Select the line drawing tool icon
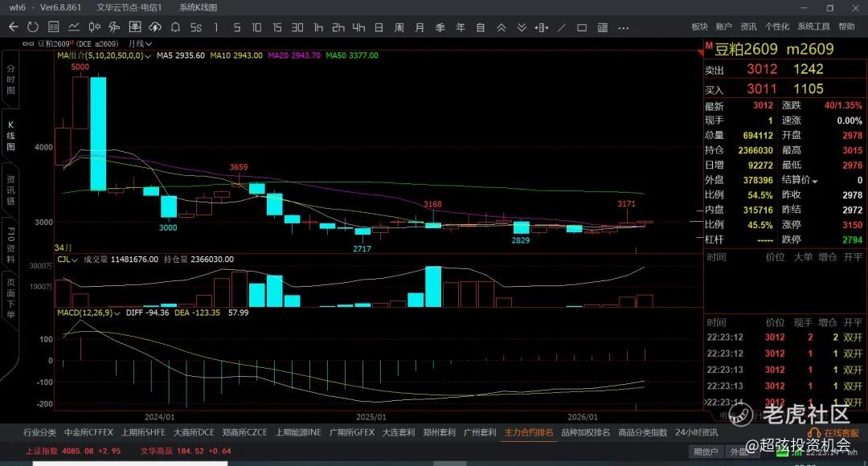This screenshot has width=868, height=466. [562, 27]
